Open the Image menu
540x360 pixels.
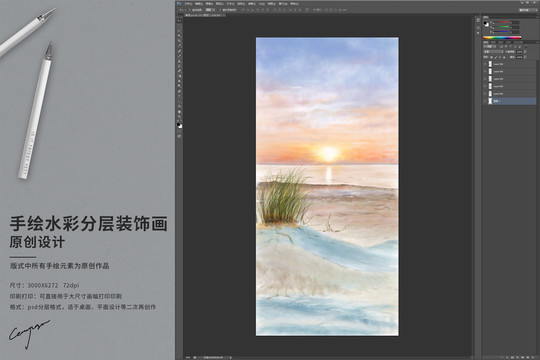point(209,3)
